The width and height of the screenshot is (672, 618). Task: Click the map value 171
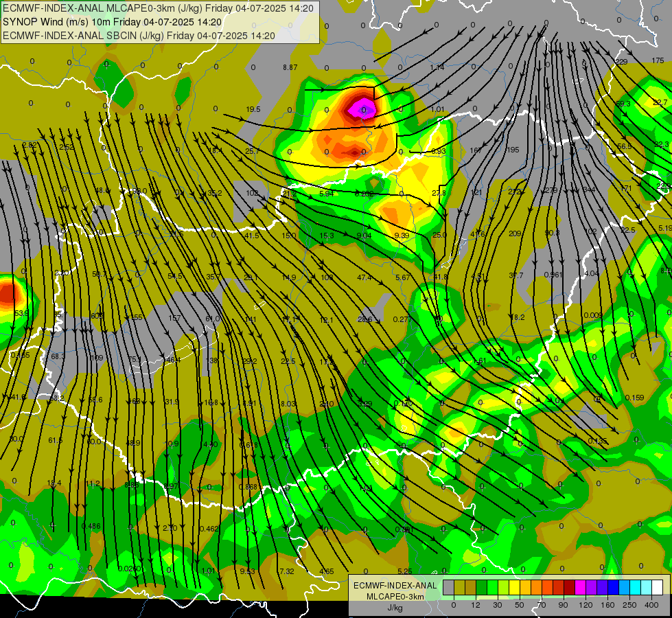click(626, 188)
